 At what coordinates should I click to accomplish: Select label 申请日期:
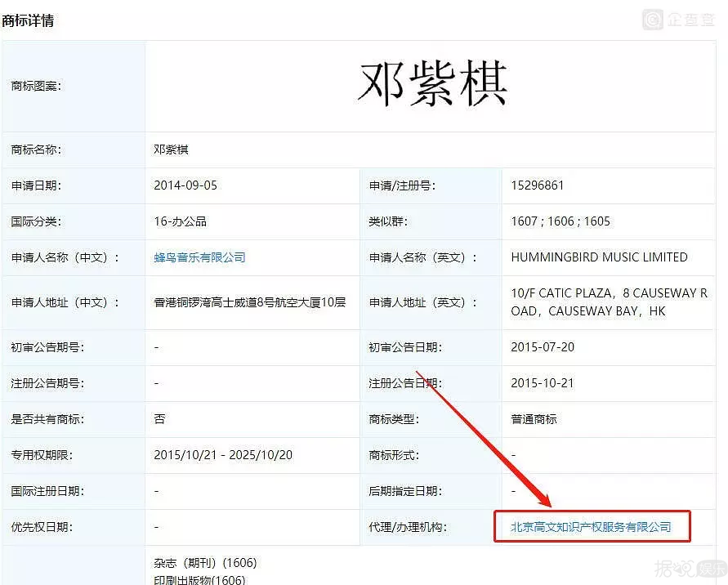[x=36, y=185]
